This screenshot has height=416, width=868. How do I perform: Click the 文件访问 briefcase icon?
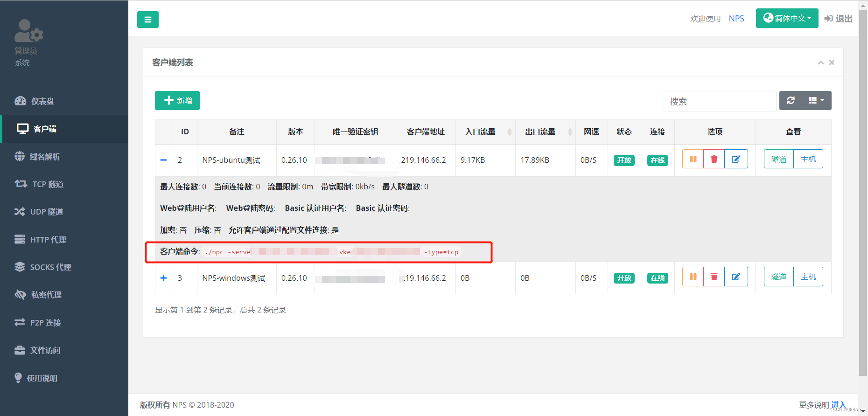tap(20, 350)
